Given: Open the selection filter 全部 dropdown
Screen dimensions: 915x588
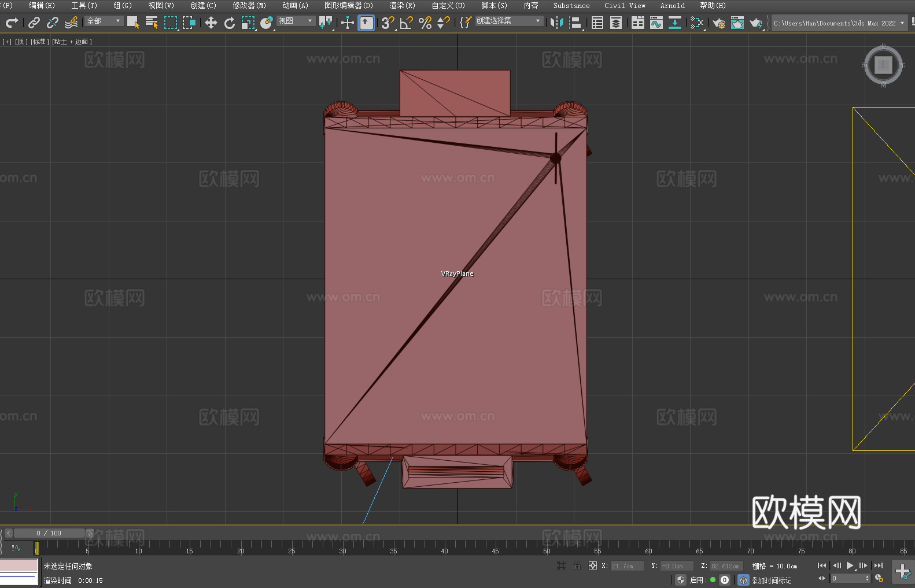Looking at the screenshot, I should point(104,21).
